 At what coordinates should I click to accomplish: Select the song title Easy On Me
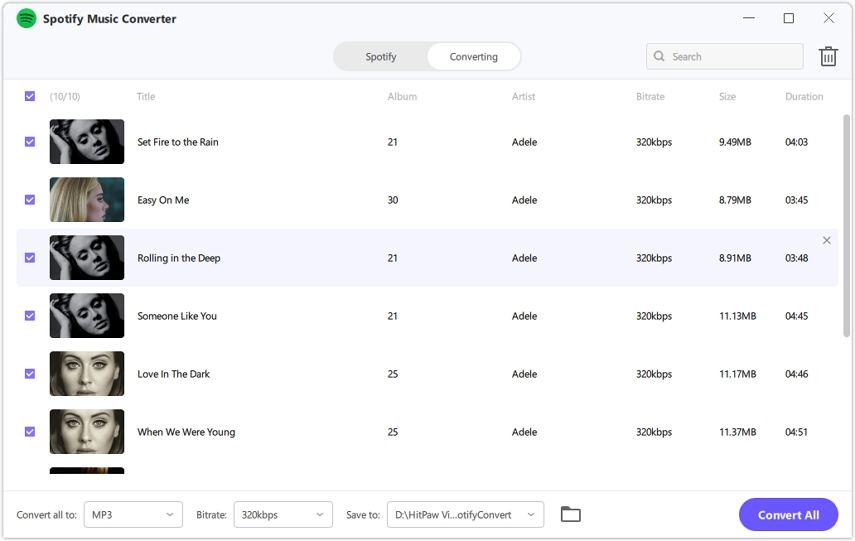pyautogui.click(x=163, y=200)
